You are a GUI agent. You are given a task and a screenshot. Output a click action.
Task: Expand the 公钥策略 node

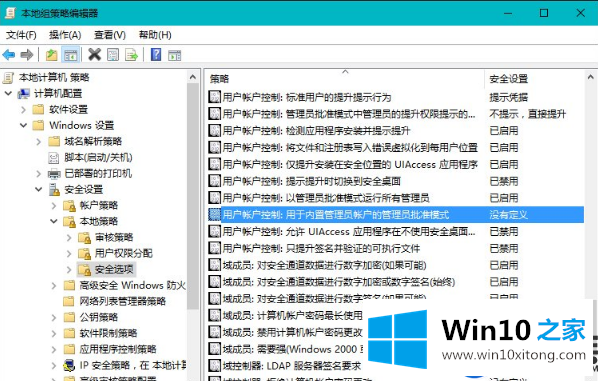(x=54, y=317)
